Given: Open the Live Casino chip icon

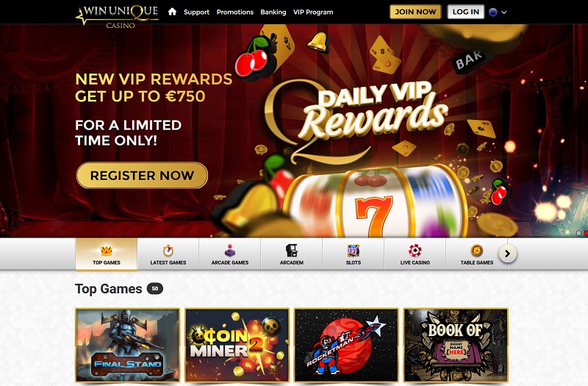Looking at the screenshot, I should click(415, 251).
